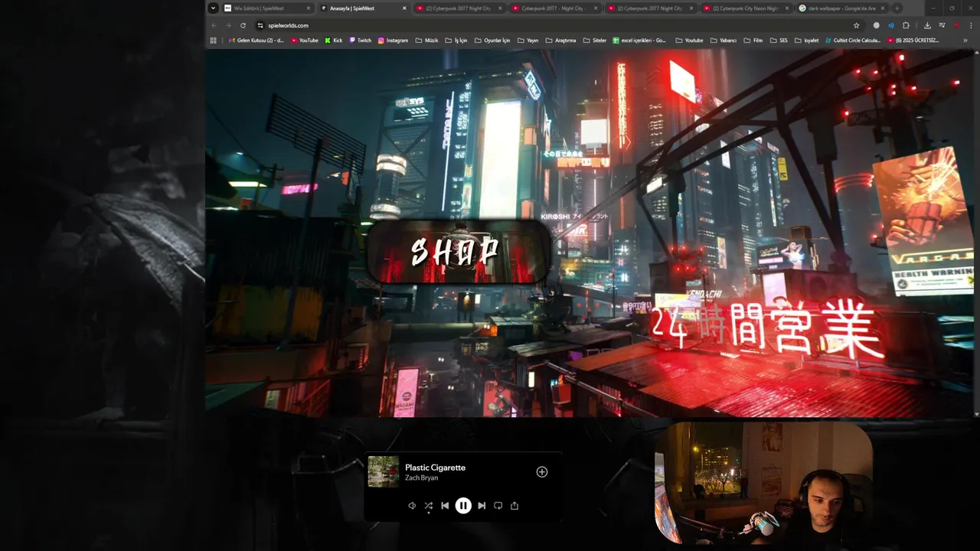980x551 pixels.
Task: Expand the Yayın bookmark folder
Action: click(x=528, y=41)
